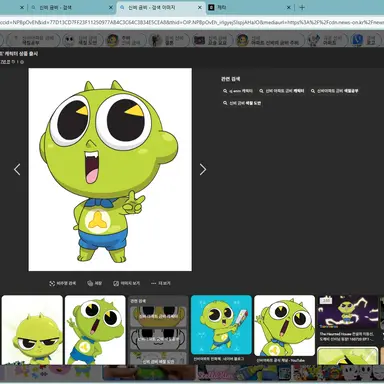Click related search '신비아파트 금비 색칠공부'
The width and height of the screenshot is (384, 384).
(334, 91)
